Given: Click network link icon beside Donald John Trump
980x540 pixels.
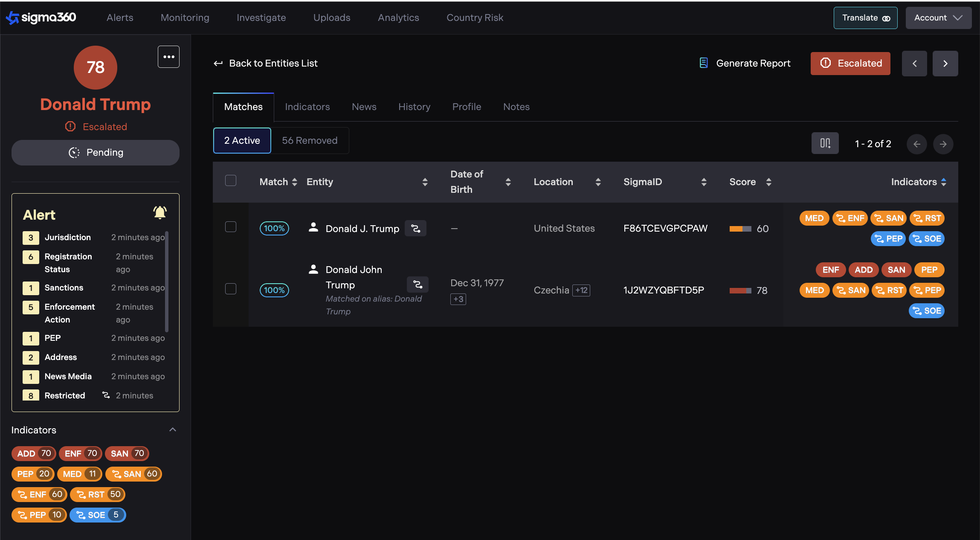Looking at the screenshot, I should [418, 285].
